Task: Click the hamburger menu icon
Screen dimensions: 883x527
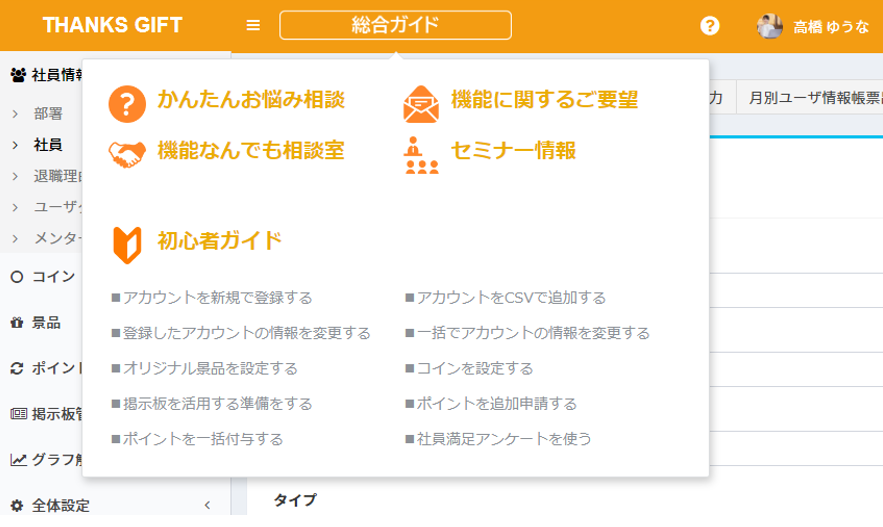Action: pos(253,26)
